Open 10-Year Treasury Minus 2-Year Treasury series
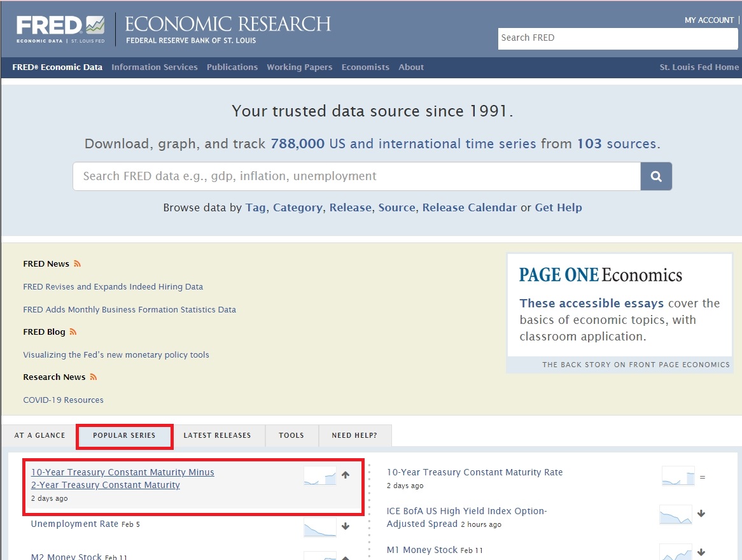Screen dimensions: 742x560 tap(123, 479)
